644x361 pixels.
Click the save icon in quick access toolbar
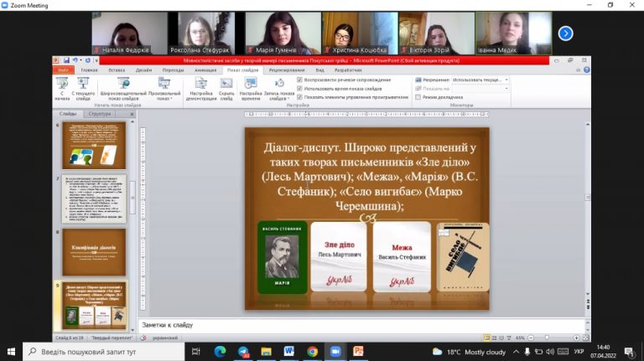tap(66, 60)
